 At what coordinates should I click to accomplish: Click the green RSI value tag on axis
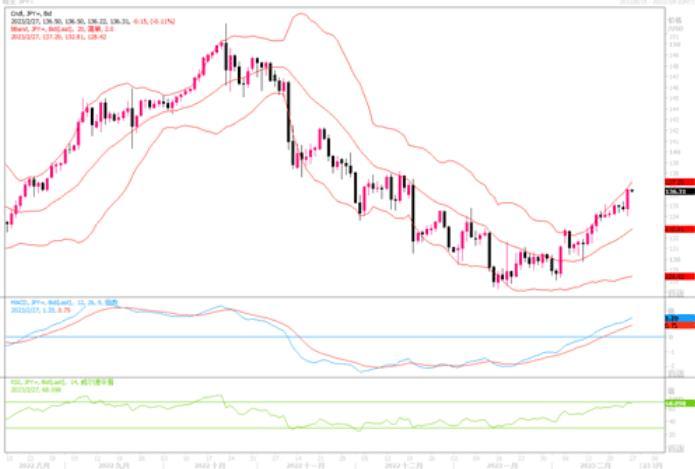(675, 402)
